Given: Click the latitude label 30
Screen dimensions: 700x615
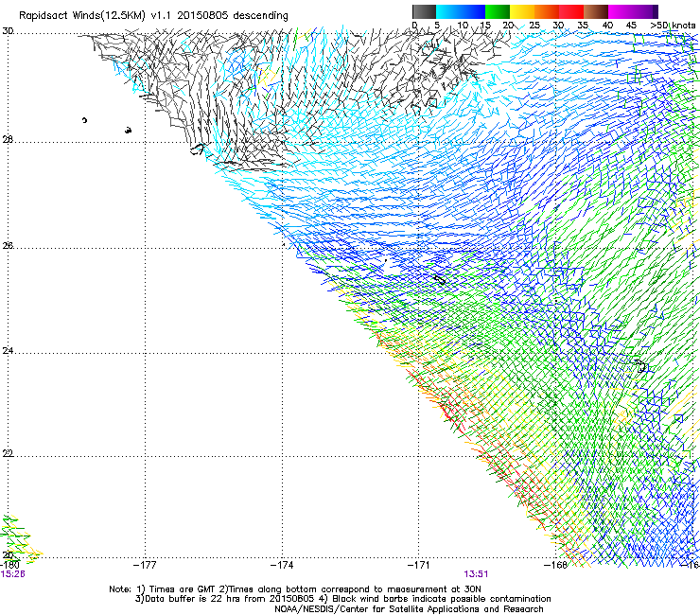Looking at the screenshot, I should (x=8, y=31).
